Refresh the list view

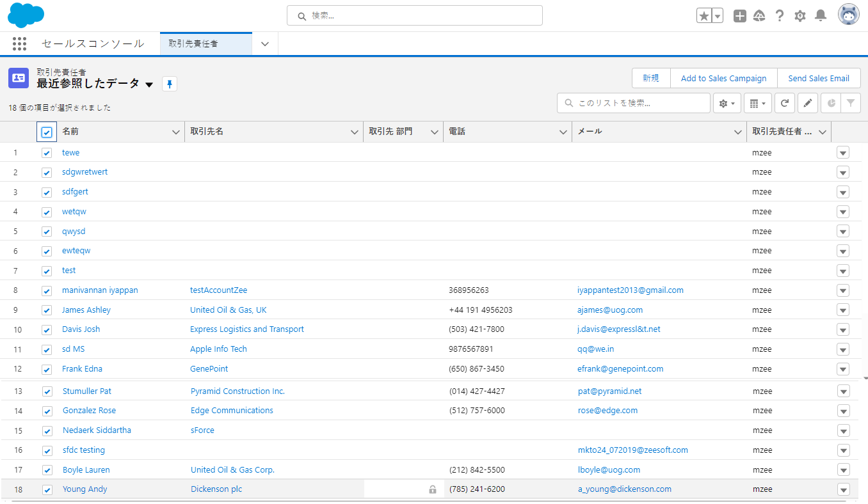pos(785,103)
